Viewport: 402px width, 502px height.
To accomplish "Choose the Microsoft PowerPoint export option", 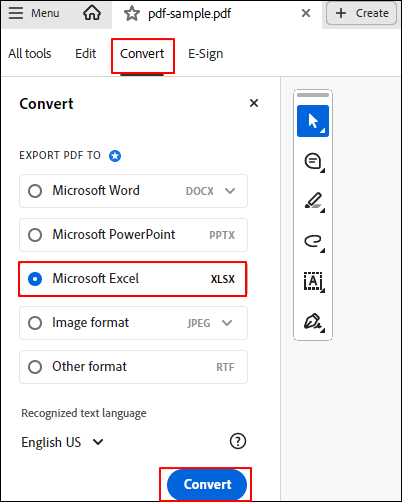I will pyautogui.click(x=133, y=235).
